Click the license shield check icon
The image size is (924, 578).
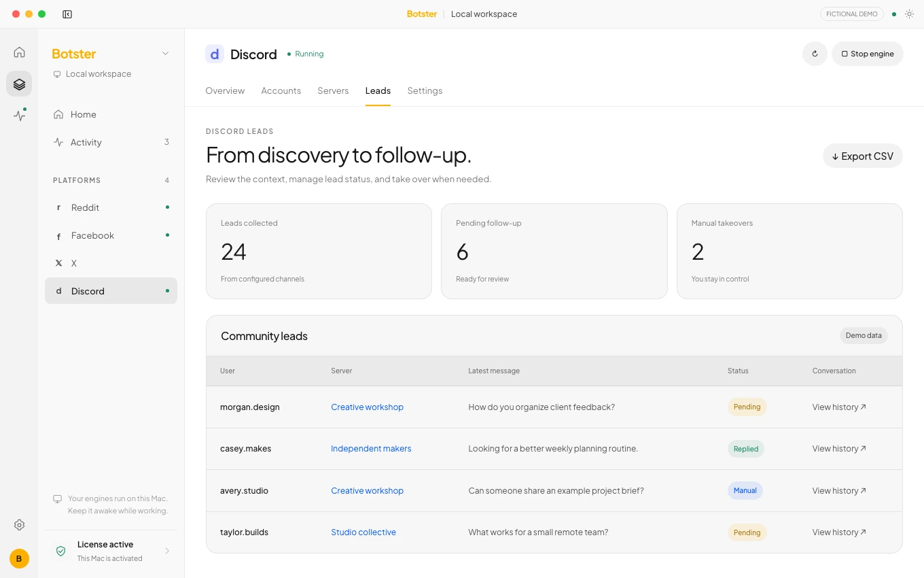coord(60,551)
